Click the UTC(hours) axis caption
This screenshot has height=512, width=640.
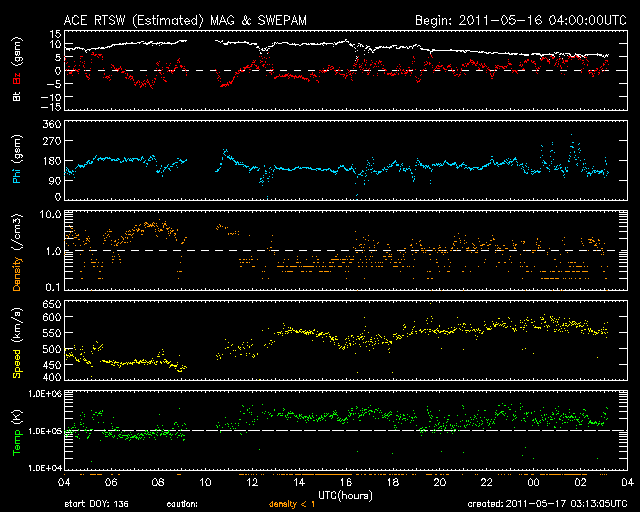point(346,493)
